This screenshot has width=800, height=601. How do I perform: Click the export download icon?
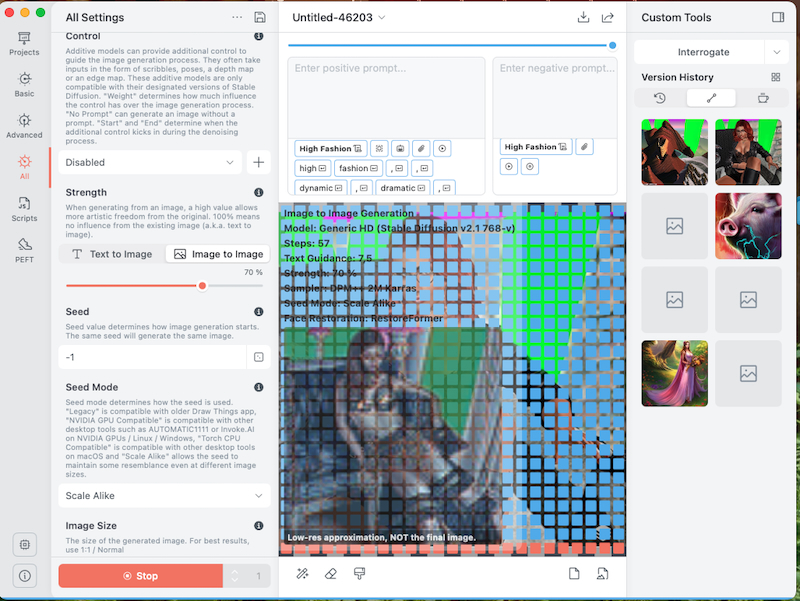584,17
